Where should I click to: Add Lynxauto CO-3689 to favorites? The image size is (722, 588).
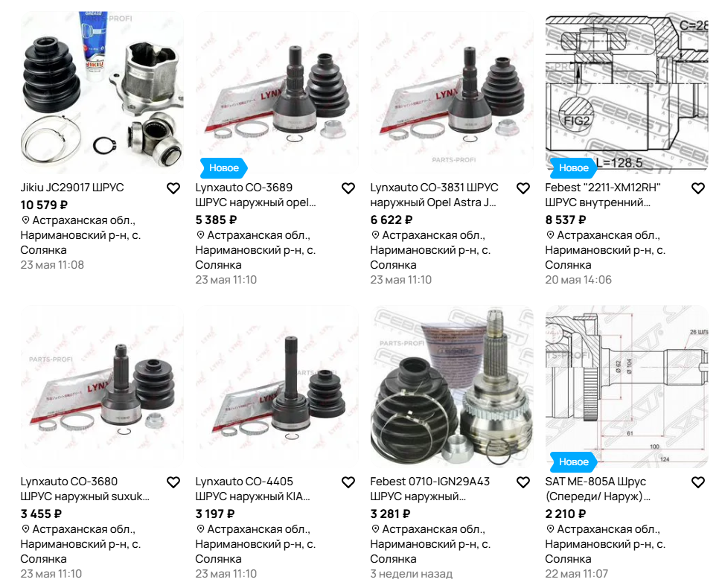[348, 188]
